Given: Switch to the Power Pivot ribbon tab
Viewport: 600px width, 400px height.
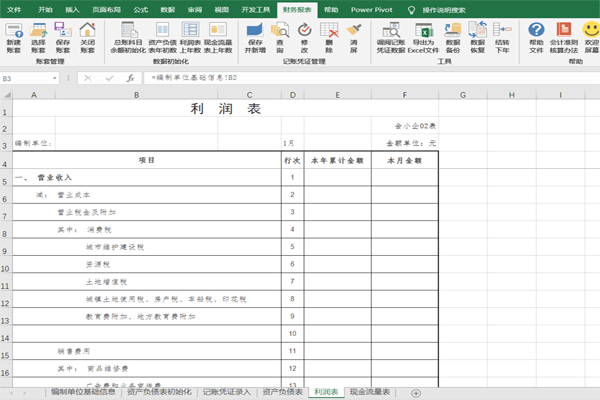Looking at the screenshot, I should pos(372,10).
